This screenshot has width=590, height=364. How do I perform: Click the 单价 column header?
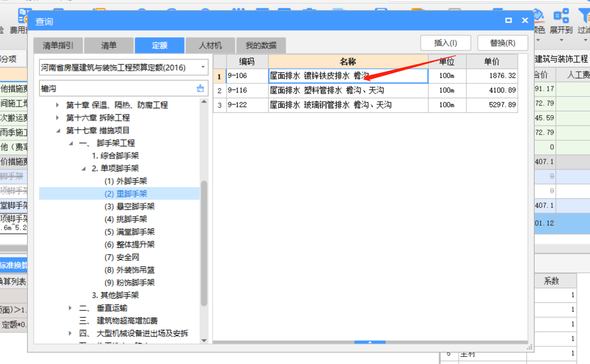coord(492,62)
